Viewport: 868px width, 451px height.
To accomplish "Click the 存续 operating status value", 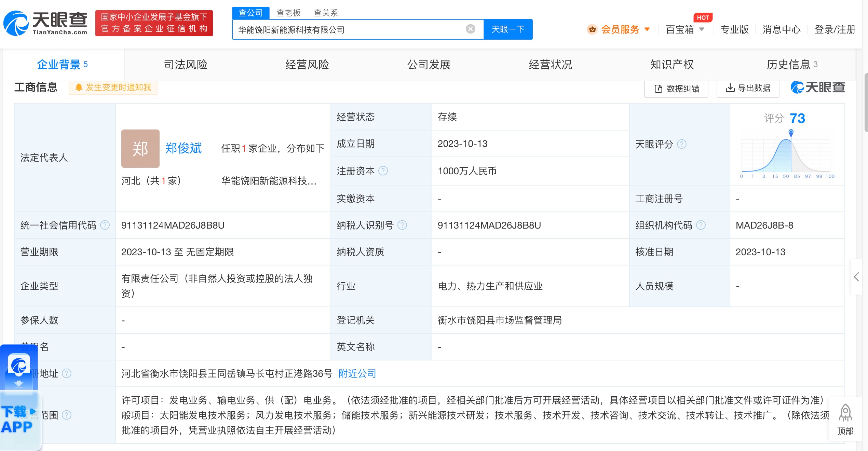I will [x=447, y=117].
